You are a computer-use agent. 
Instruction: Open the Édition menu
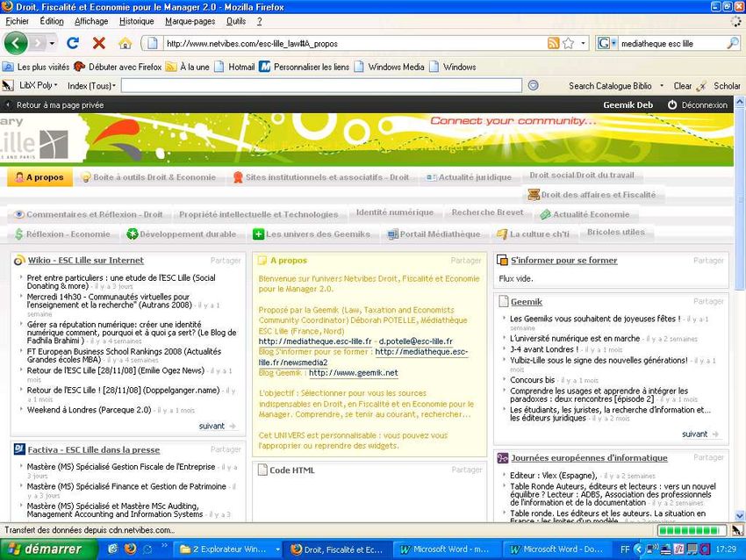pos(52,21)
